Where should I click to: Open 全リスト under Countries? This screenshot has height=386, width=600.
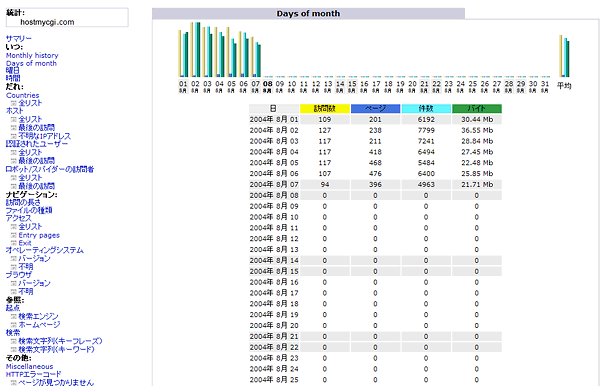pos(30,103)
